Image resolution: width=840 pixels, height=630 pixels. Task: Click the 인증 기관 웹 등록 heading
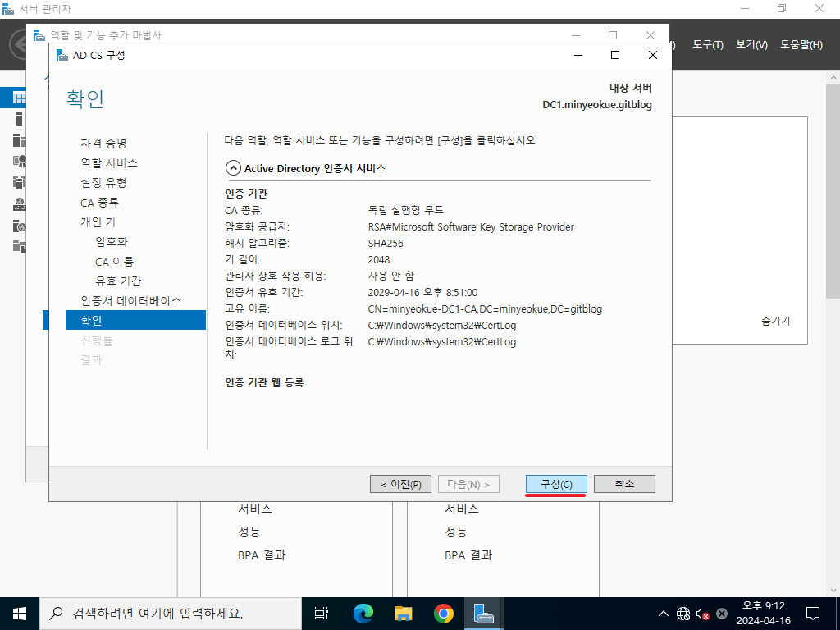click(265, 382)
